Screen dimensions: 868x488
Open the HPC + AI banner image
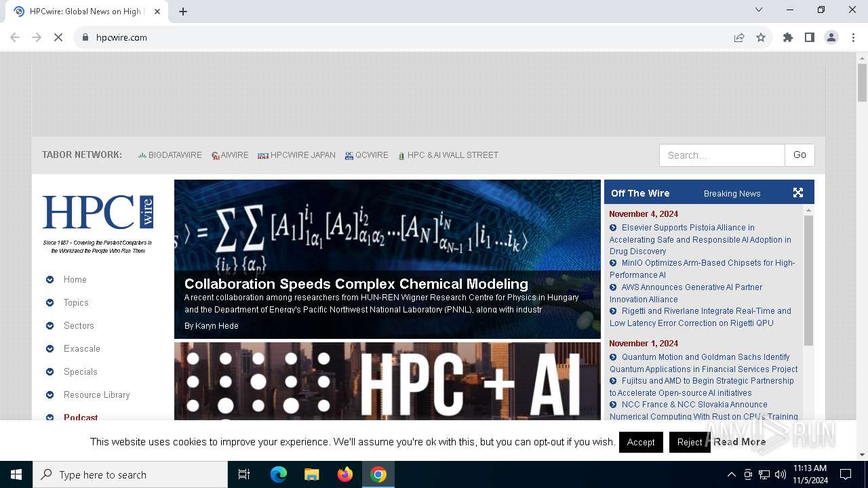387,381
